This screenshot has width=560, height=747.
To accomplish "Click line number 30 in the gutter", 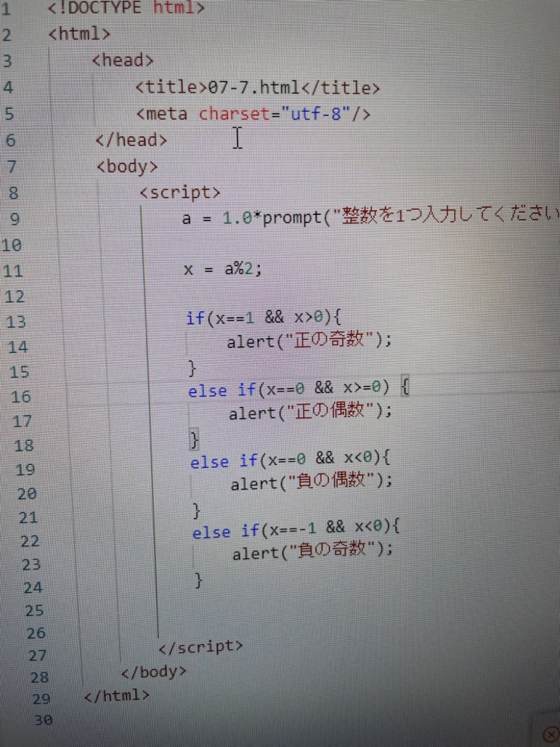I will click(43, 719).
